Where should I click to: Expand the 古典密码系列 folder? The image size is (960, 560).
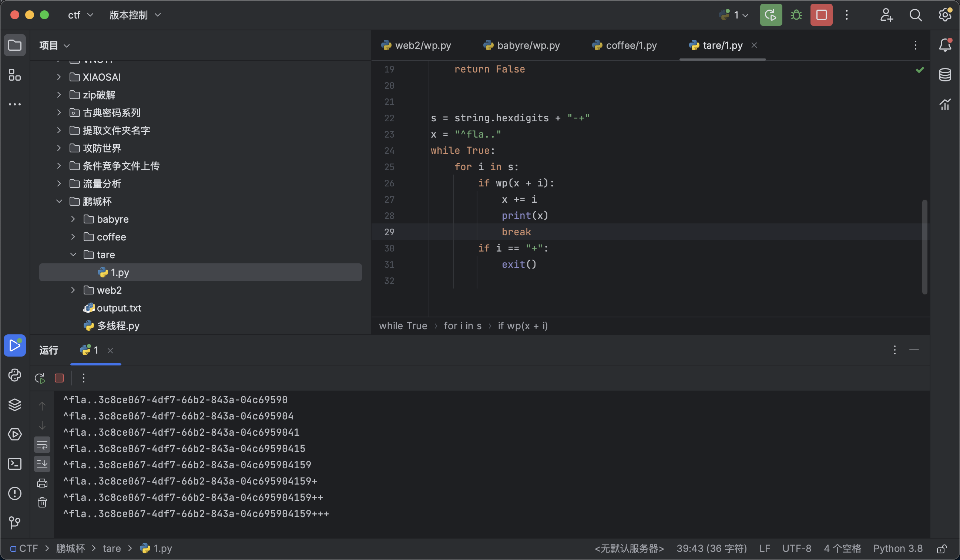(59, 112)
